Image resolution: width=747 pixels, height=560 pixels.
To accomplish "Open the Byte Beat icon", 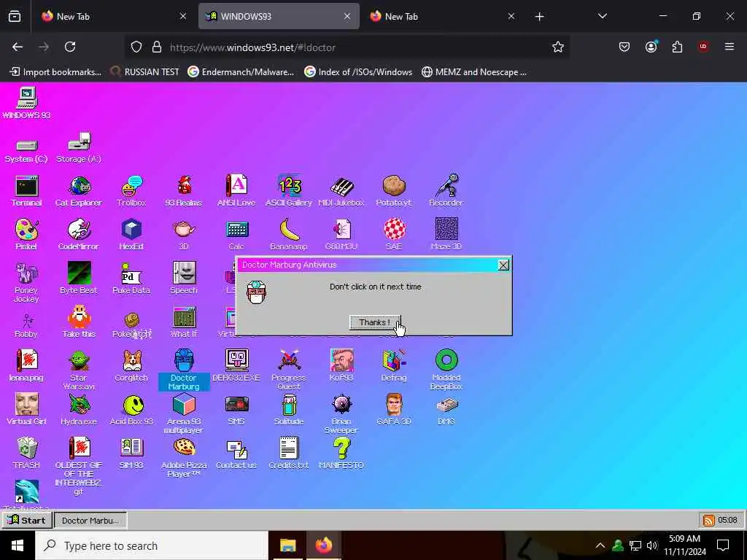I will point(79,279).
